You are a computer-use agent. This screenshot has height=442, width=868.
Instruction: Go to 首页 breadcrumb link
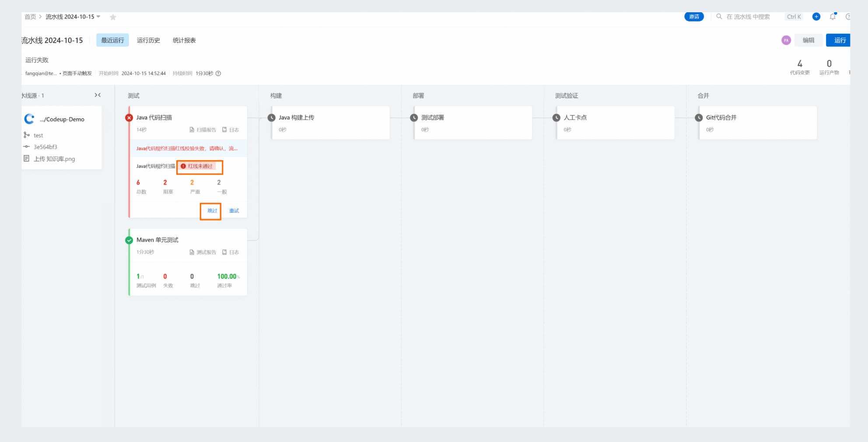click(x=30, y=17)
